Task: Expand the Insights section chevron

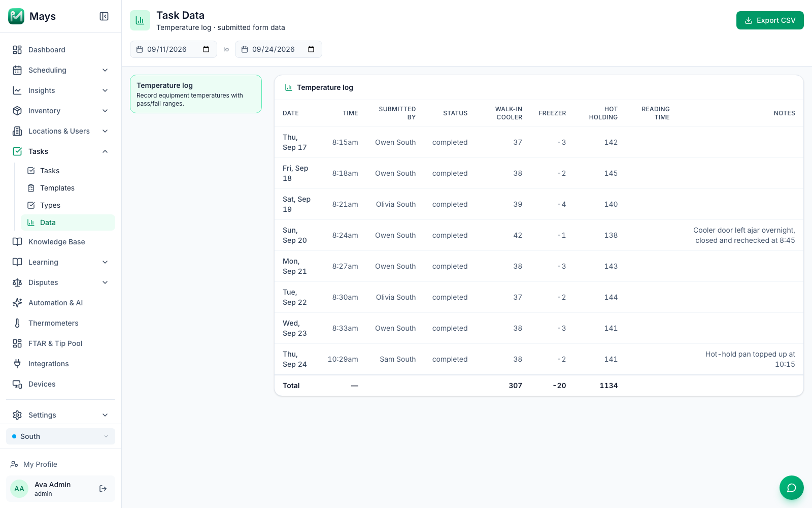Action: pyautogui.click(x=105, y=90)
